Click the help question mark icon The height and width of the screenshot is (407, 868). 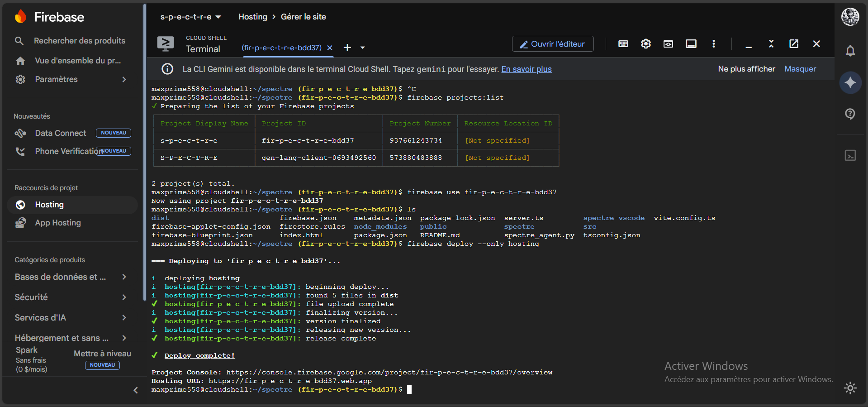(x=850, y=114)
